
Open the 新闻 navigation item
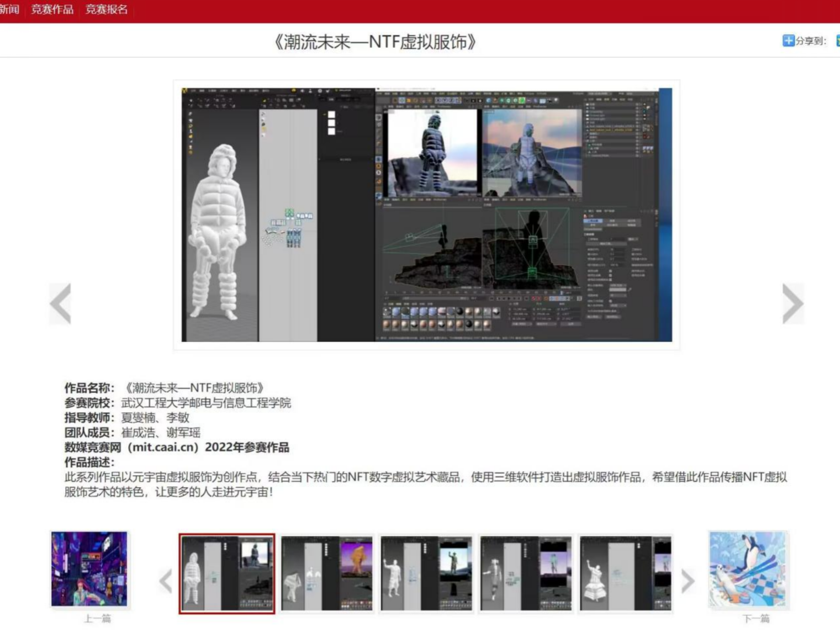click(9, 10)
